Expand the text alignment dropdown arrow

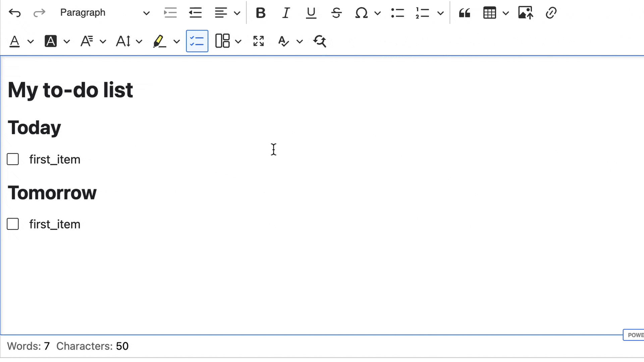[x=237, y=13]
